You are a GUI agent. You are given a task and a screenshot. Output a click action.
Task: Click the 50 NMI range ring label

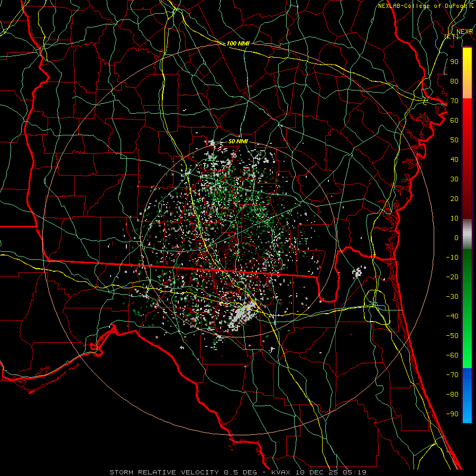coord(238,141)
